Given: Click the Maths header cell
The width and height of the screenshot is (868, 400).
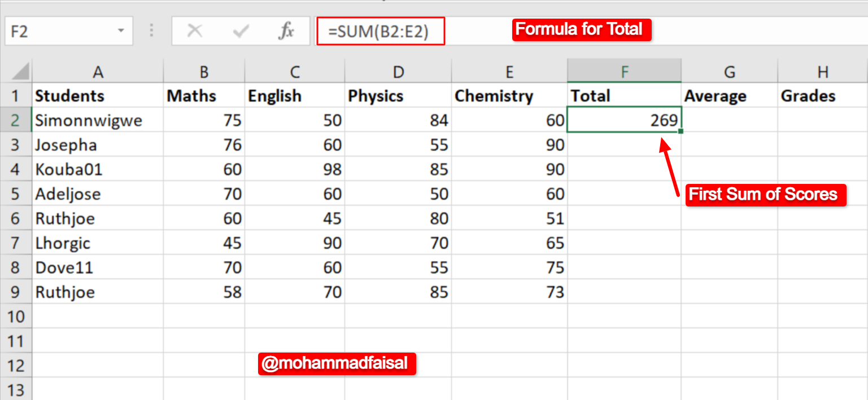Looking at the screenshot, I should pos(204,96).
